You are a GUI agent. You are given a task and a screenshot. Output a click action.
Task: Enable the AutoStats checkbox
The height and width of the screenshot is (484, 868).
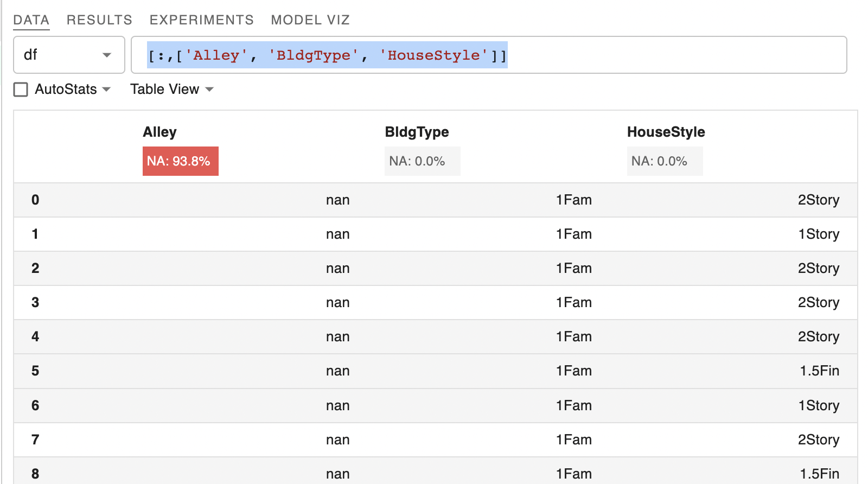pos(21,90)
